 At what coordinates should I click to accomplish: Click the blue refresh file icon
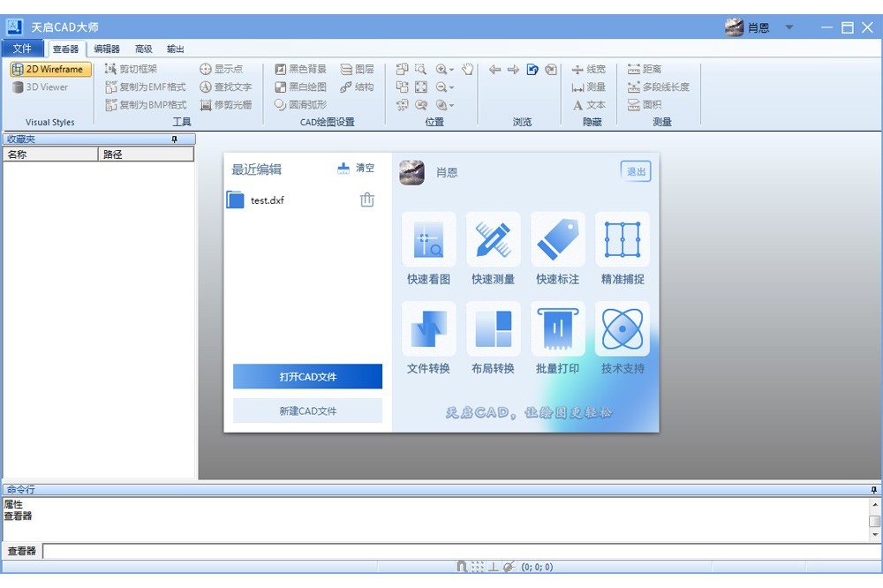(532, 69)
